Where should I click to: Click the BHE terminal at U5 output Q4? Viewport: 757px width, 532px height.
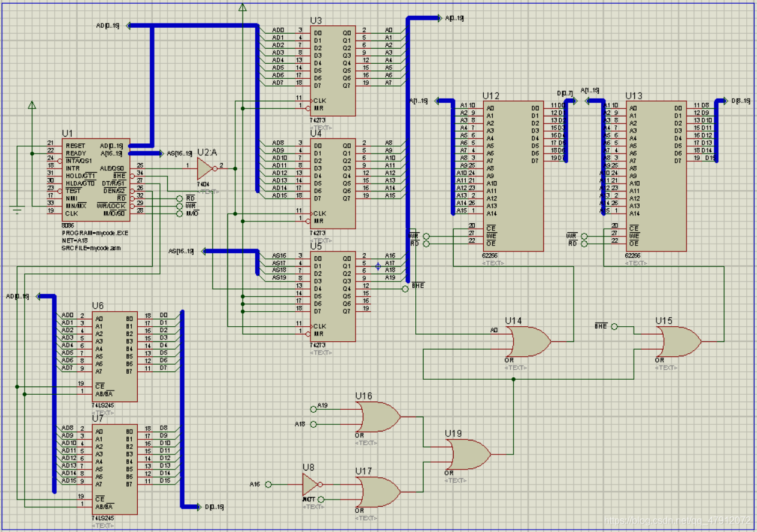[x=405, y=289]
